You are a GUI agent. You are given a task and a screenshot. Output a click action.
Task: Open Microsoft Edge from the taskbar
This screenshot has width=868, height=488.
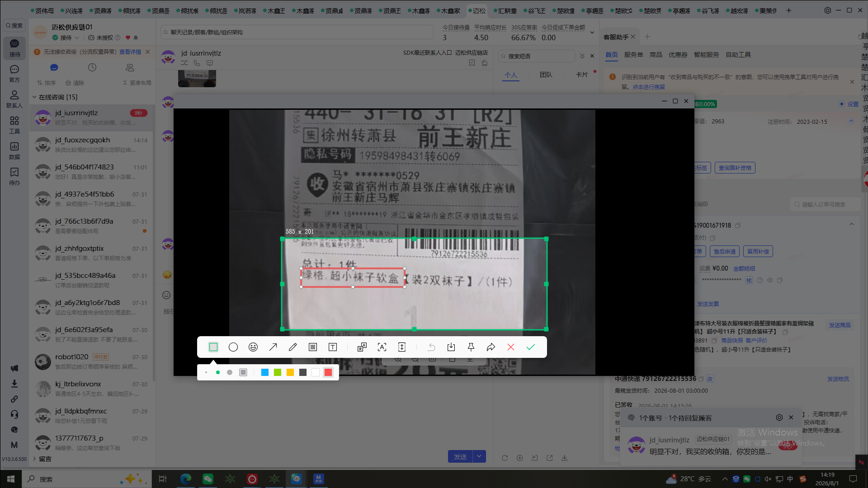pos(186,479)
